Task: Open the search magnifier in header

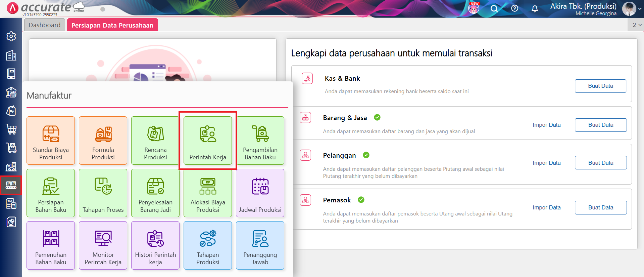Action: coord(494,9)
